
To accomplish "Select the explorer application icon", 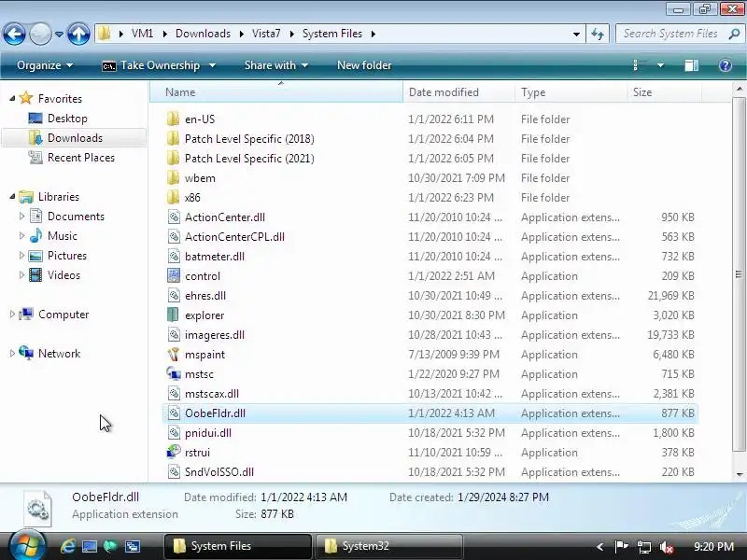I will pyautogui.click(x=174, y=315).
